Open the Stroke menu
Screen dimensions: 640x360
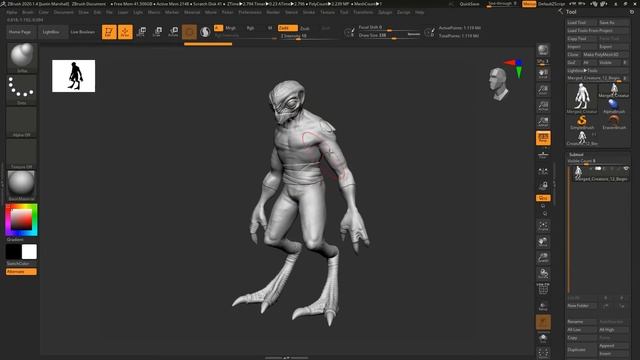pos(309,12)
